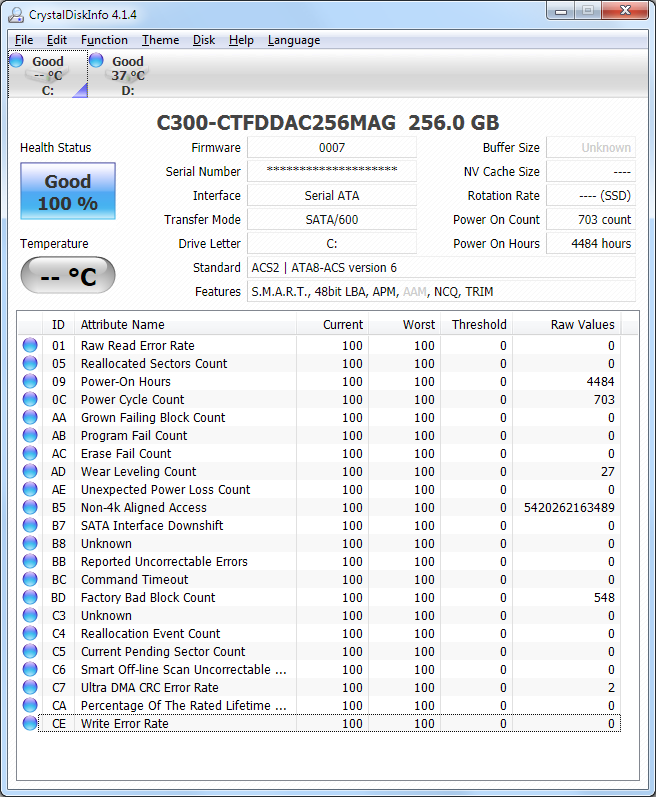The width and height of the screenshot is (656, 797).
Task: Click status orb of Write Error Rate
Action: tap(30, 723)
